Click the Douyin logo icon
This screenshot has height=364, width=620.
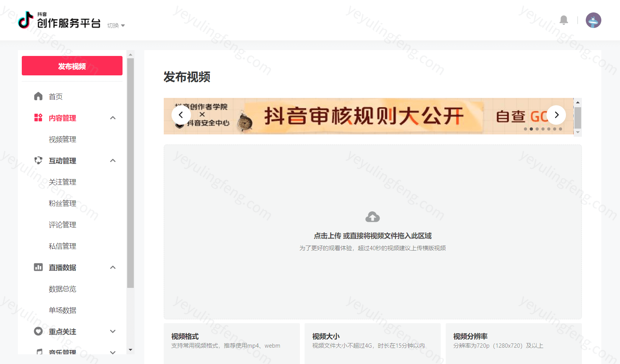(x=26, y=20)
